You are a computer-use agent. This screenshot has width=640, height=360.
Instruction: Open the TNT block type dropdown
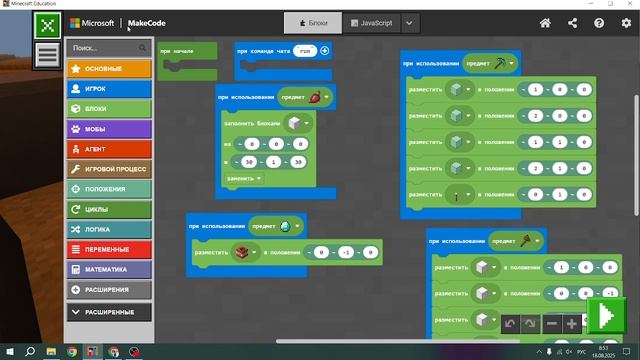pyautogui.click(x=245, y=252)
